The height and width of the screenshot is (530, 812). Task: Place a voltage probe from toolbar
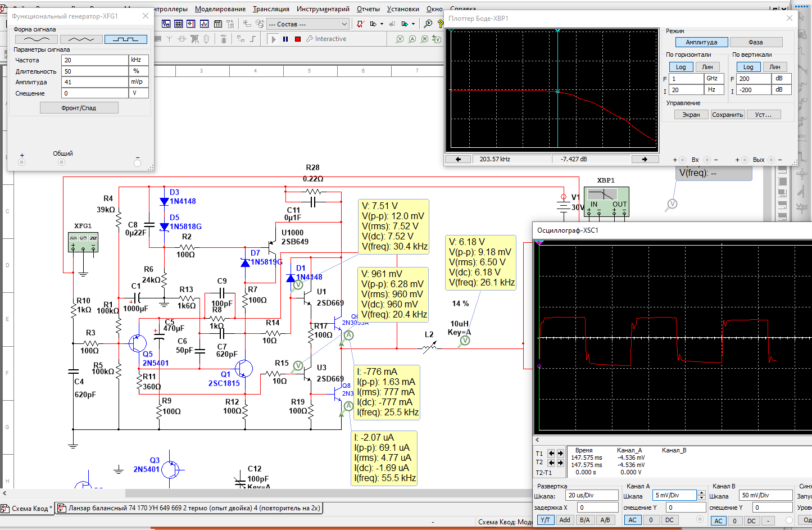pyautogui.click(x=400, y=39)
